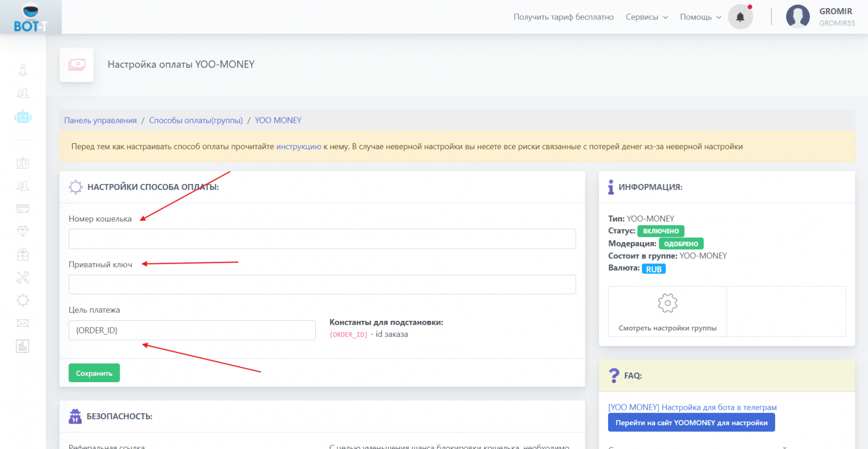
Task: Focus the Номер кошелька input field
Action: click(x=322, y=239)
